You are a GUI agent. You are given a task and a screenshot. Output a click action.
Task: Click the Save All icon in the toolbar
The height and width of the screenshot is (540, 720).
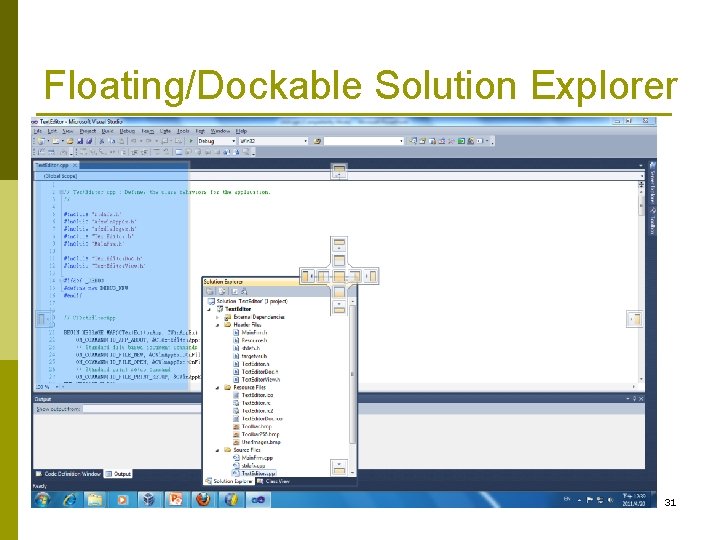coord(89,141)
